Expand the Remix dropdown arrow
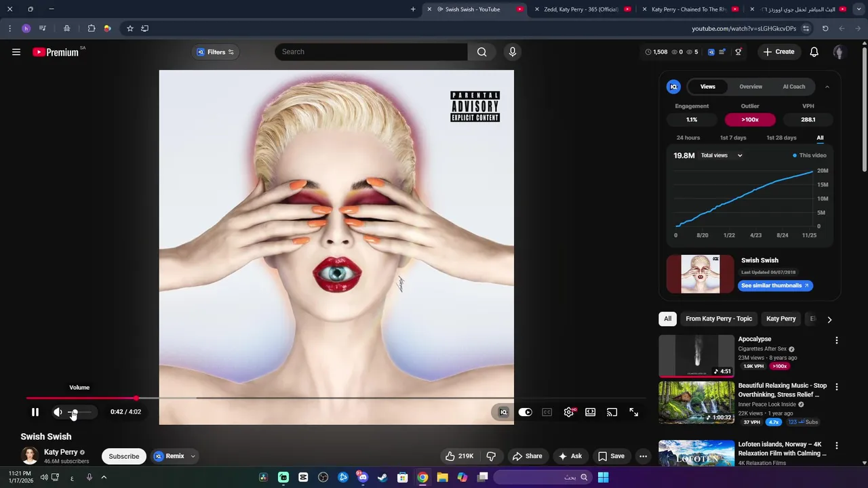This screenshot has height=488, width=868. (x=193, y=456)
